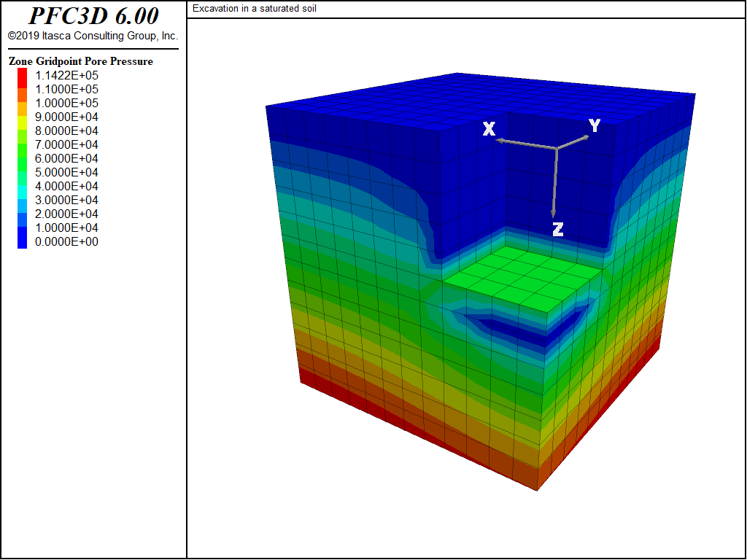The image size is (747, 560).
Task: Click the X axis label
Action: tap(489, 129)
